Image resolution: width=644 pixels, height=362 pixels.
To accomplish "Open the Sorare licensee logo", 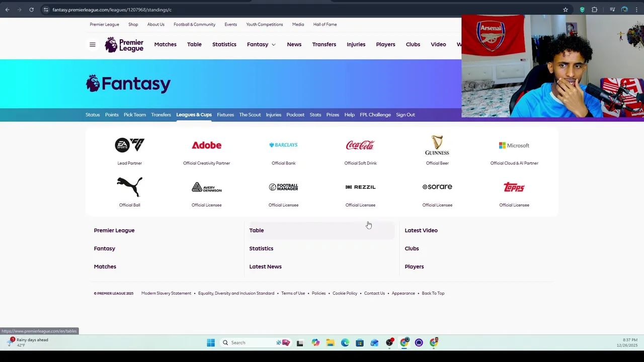I will click(437, 187).
